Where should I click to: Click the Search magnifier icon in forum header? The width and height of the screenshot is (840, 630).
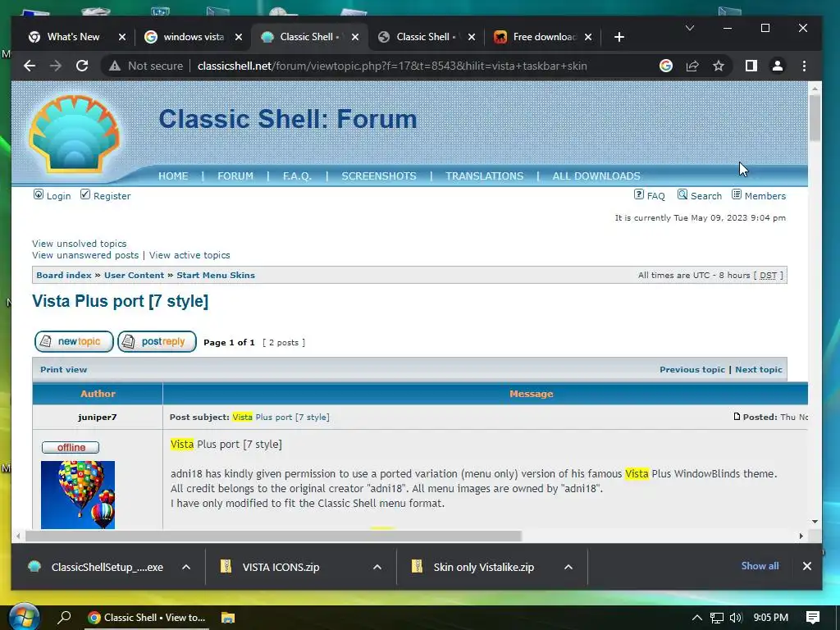682,194
